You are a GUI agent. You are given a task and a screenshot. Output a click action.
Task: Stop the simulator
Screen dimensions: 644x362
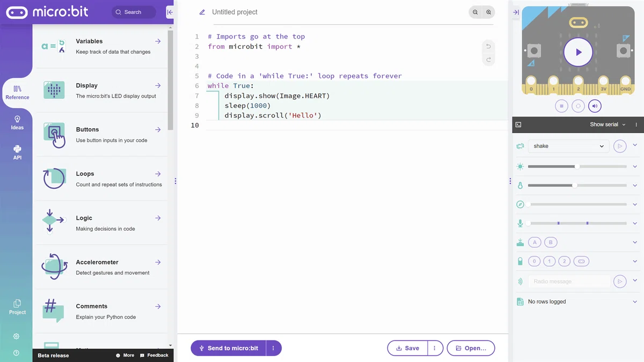(561, 106)
